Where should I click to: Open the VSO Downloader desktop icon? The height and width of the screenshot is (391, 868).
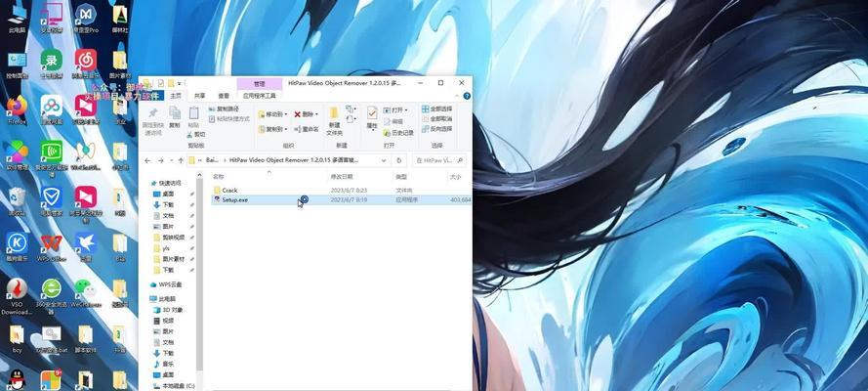click(x=17, y=296)
